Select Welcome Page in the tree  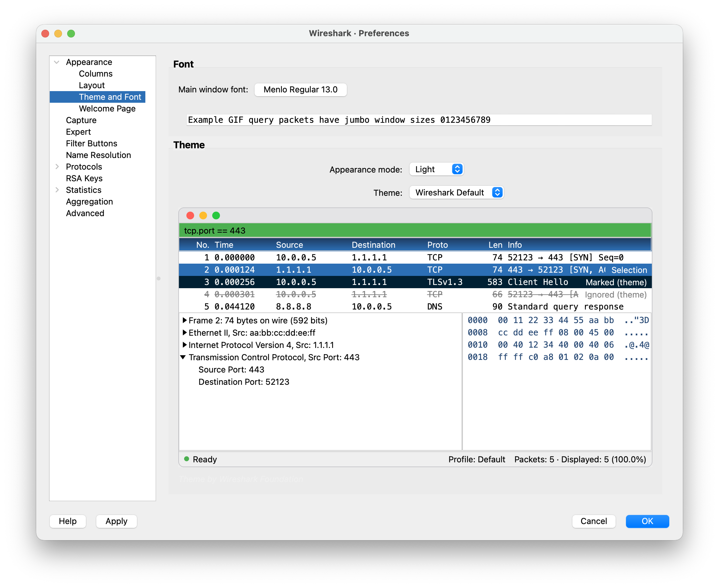(107, 109)
